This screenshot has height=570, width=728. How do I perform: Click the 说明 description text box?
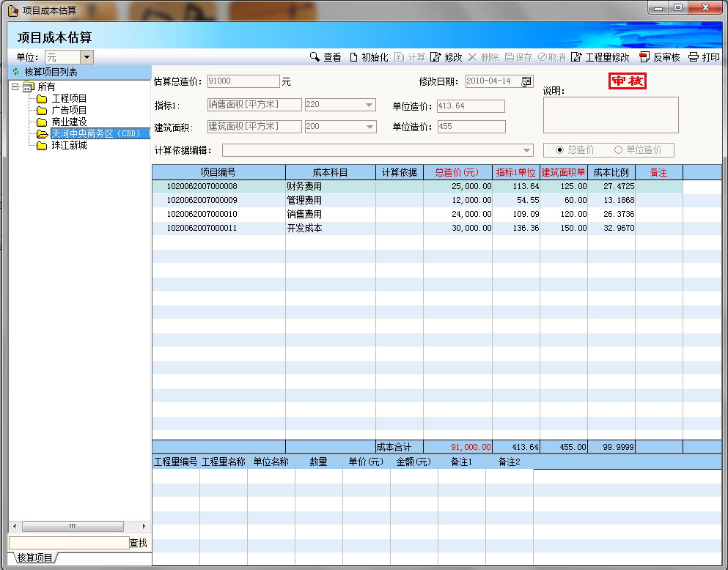[x=610, y=115]
